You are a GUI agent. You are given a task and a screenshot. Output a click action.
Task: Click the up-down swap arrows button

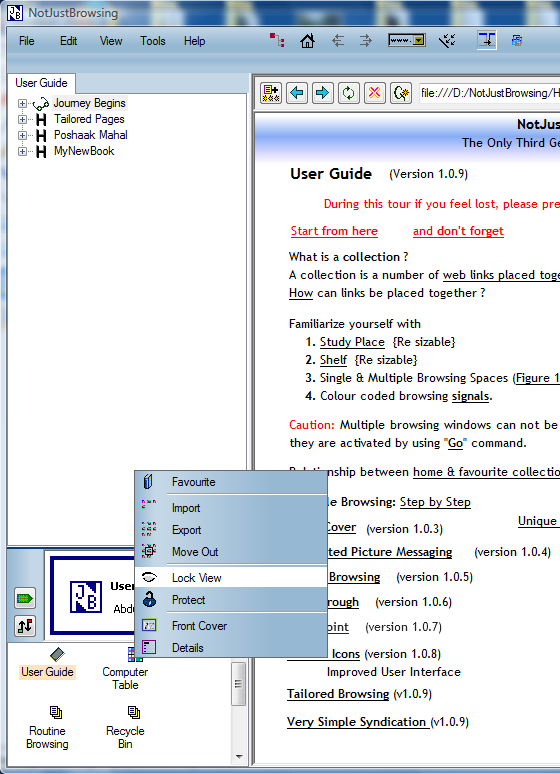25,626
